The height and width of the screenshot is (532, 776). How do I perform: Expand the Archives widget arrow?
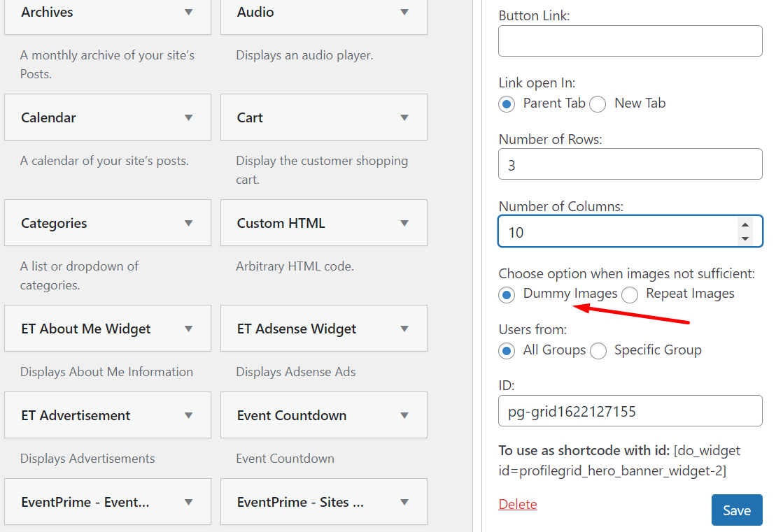tap(188, 13)
